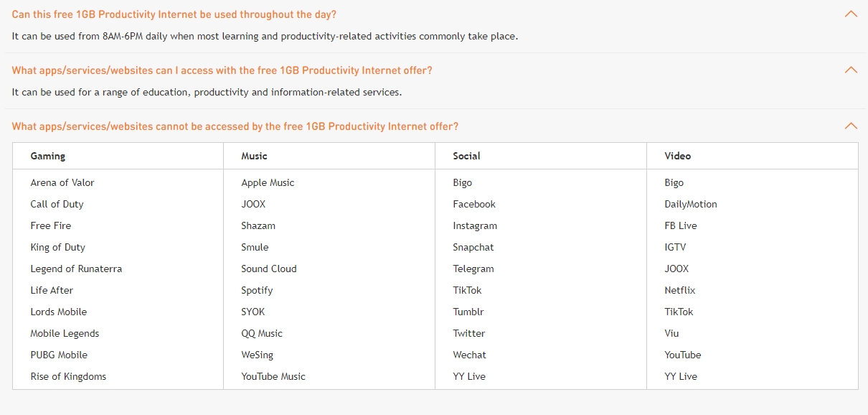Click the 'What apps can I access' question heading

point(222,70)
